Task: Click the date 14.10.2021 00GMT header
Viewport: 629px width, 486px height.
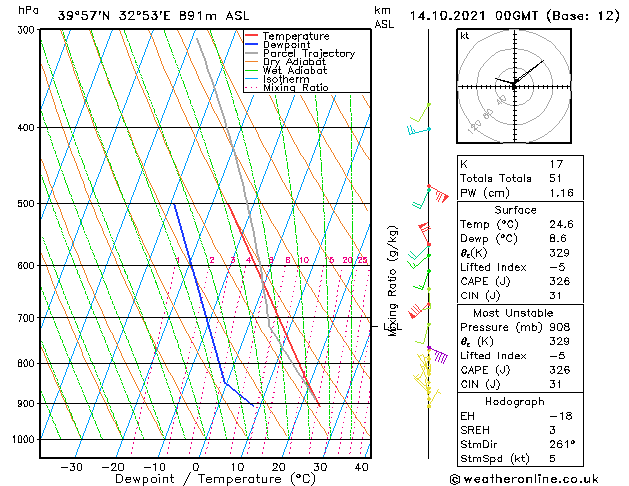Action: point(474,16)
